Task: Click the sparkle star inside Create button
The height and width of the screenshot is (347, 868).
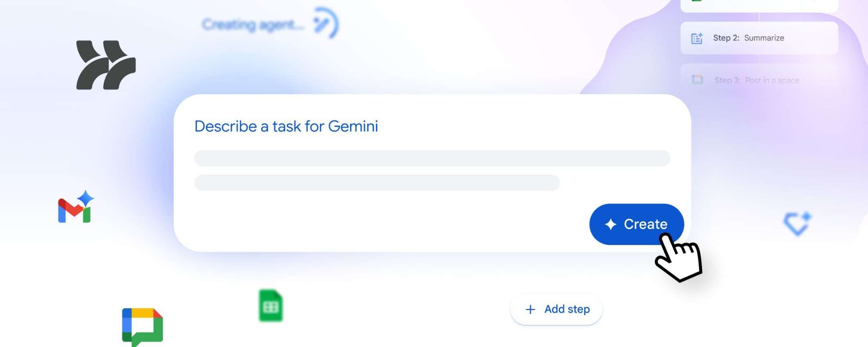Action: 610,224
